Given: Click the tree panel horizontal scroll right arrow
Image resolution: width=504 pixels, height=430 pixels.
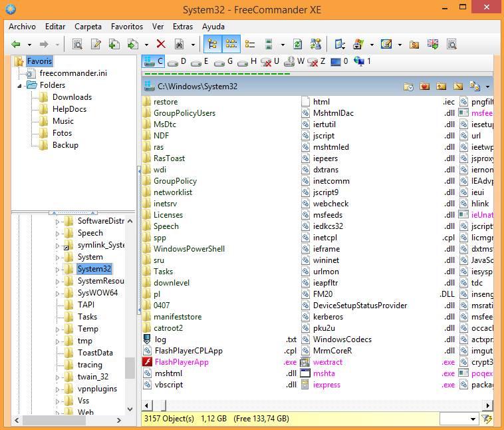Looking at the screenshot, I should click(x=118, y=420).
